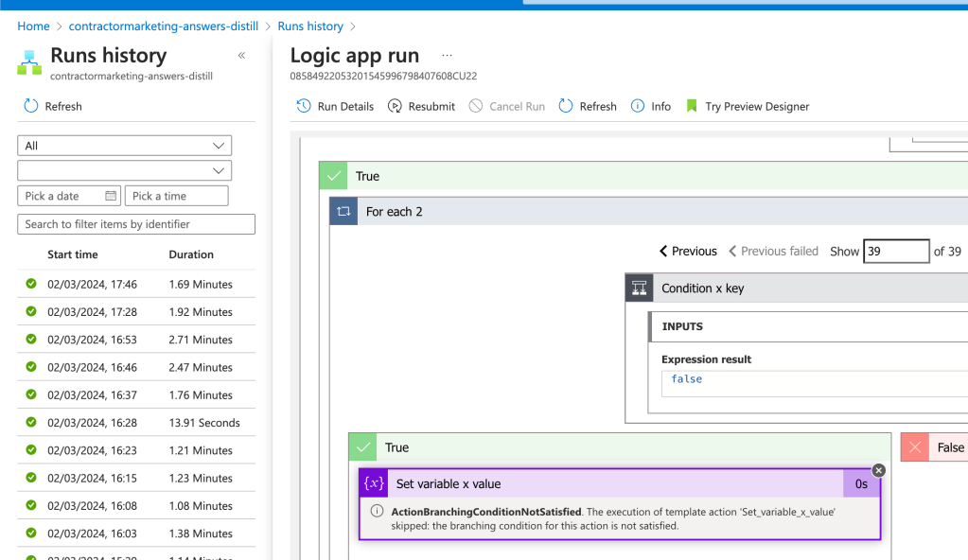Open the run started 02/03/2024, 16:28

[136, 422]
